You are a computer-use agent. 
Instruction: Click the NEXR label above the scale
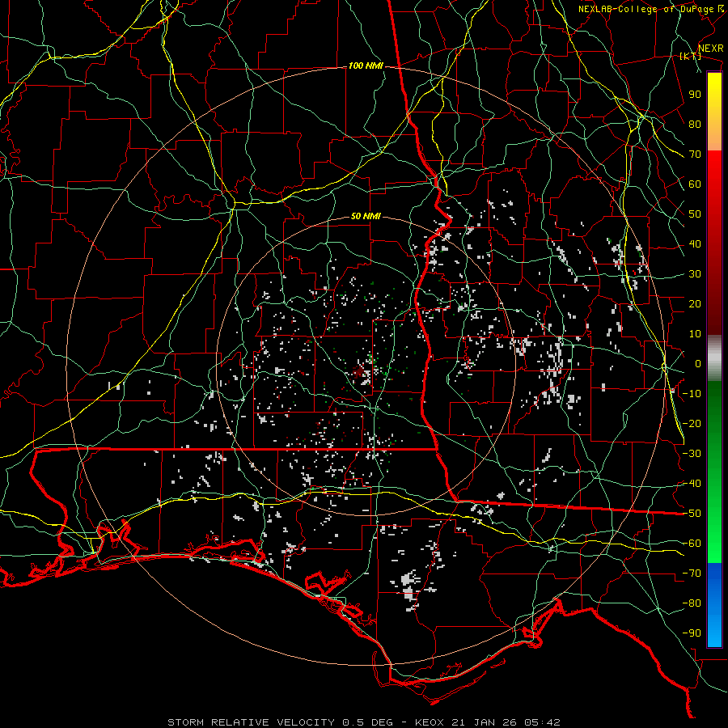711,49
